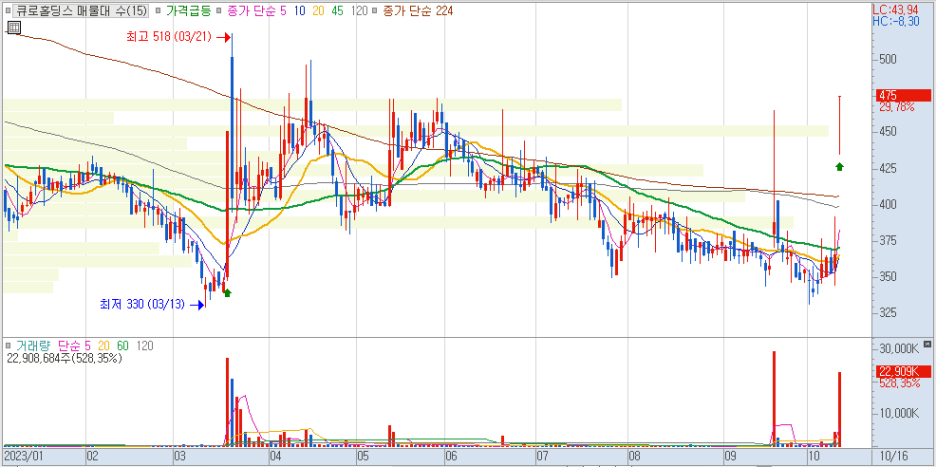Click the tallest red volume bar in September

pyautogui.click(x=774, y=398)
